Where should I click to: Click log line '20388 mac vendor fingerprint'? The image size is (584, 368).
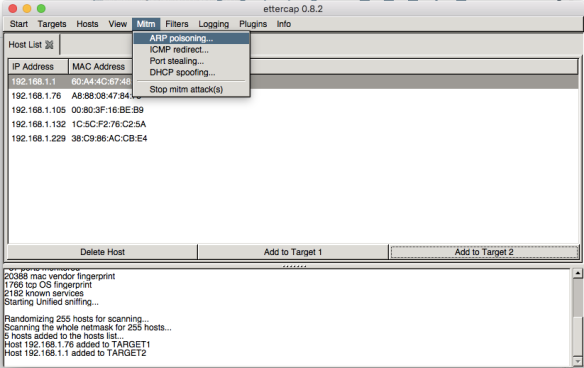(x=60, y=276)
